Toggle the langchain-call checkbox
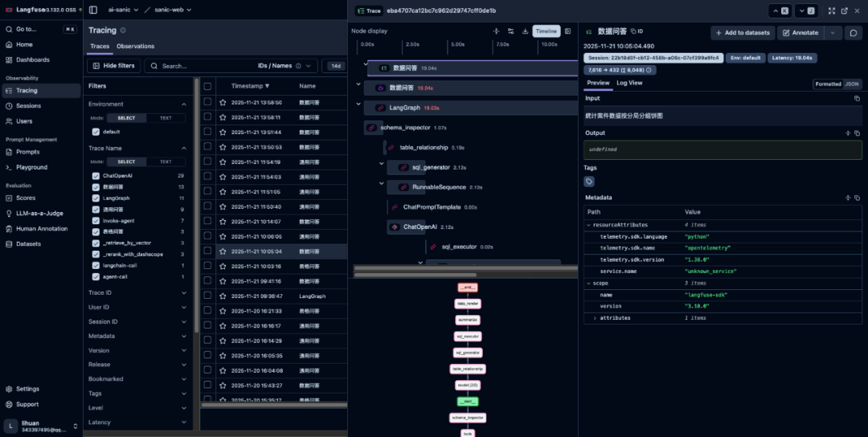Image resolution: width=868 pixels, height=437 pixels. (x=96, y=266)
